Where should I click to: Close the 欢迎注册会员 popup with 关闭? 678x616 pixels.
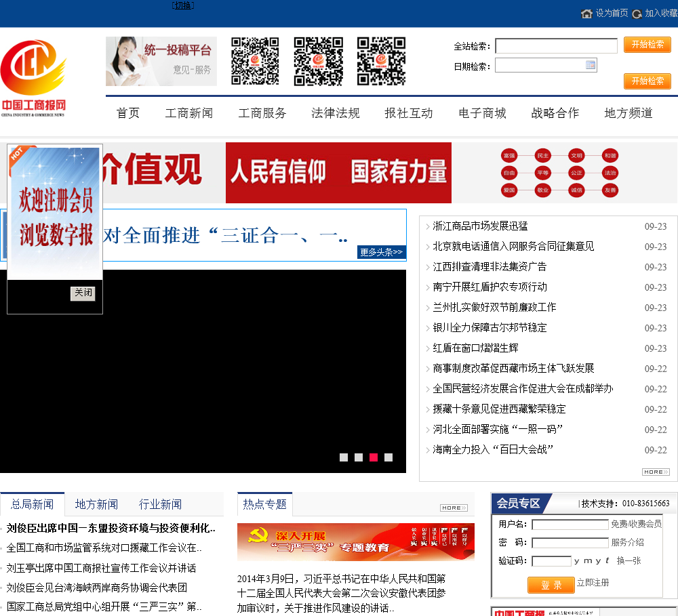83,293
